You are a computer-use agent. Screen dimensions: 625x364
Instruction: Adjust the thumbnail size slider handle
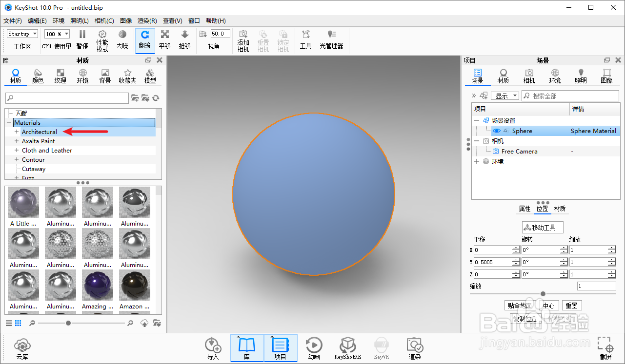tap(68, 323)
